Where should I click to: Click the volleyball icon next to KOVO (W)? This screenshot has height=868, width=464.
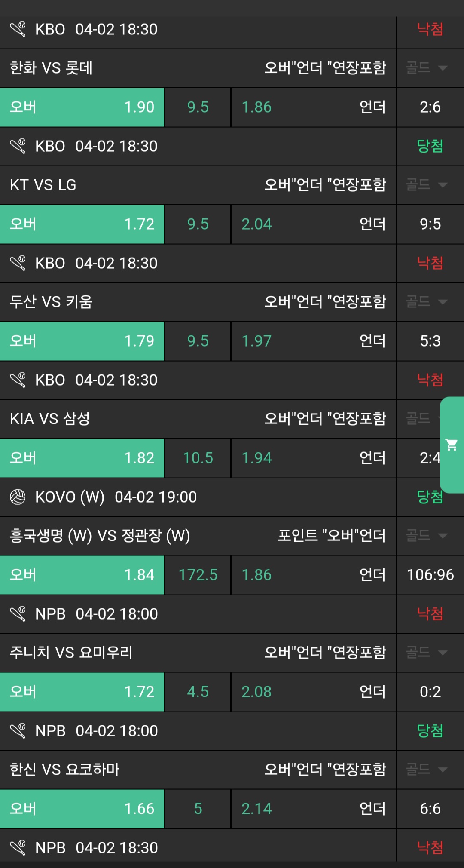pos(18,497)
